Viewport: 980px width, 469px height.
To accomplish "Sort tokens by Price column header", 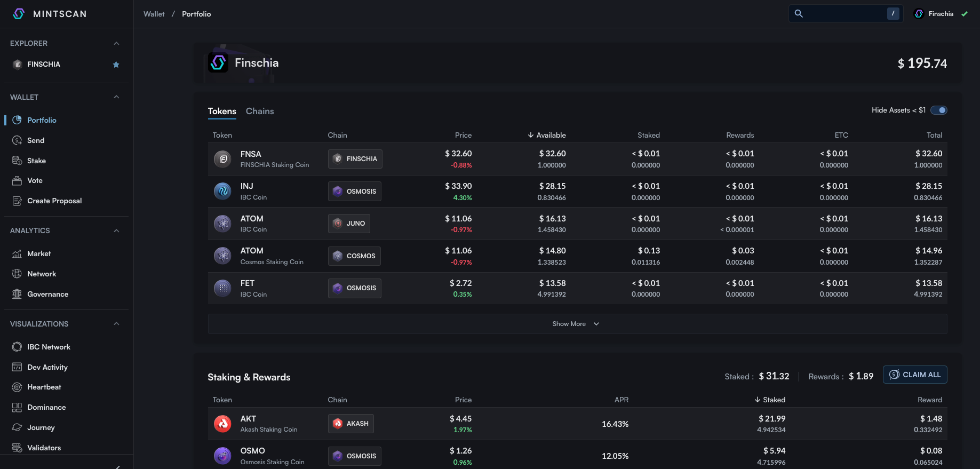I will tap(463, 135).
